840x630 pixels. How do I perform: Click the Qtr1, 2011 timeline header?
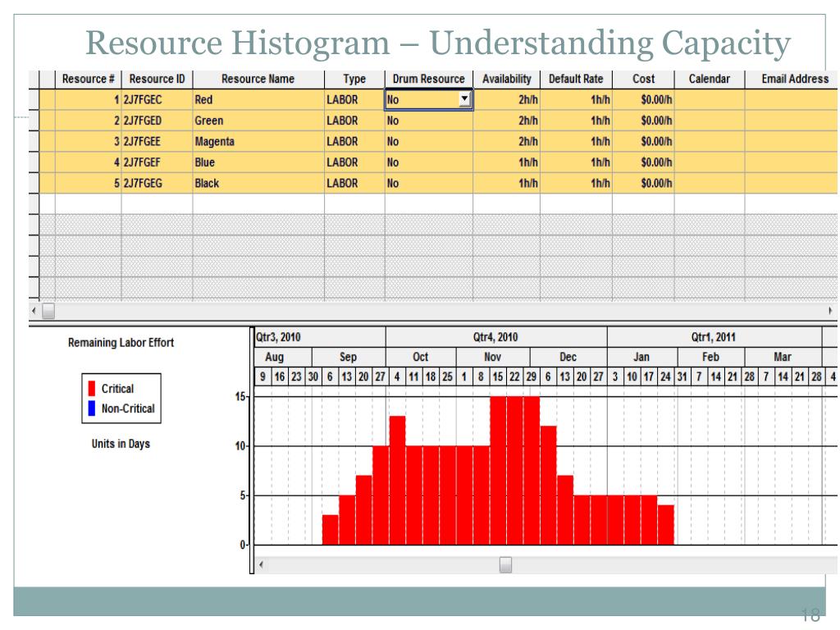(x=714, y=337)
